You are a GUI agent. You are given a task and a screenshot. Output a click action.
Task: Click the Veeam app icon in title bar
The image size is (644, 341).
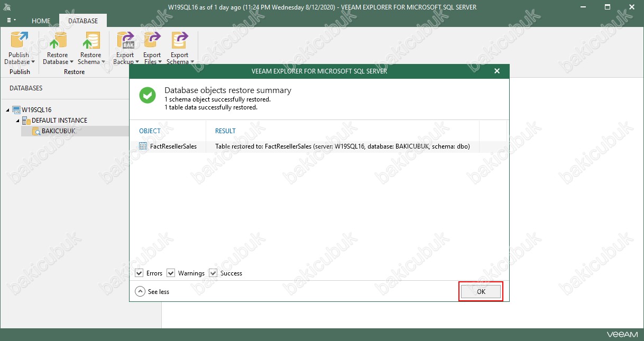point(8,7)
